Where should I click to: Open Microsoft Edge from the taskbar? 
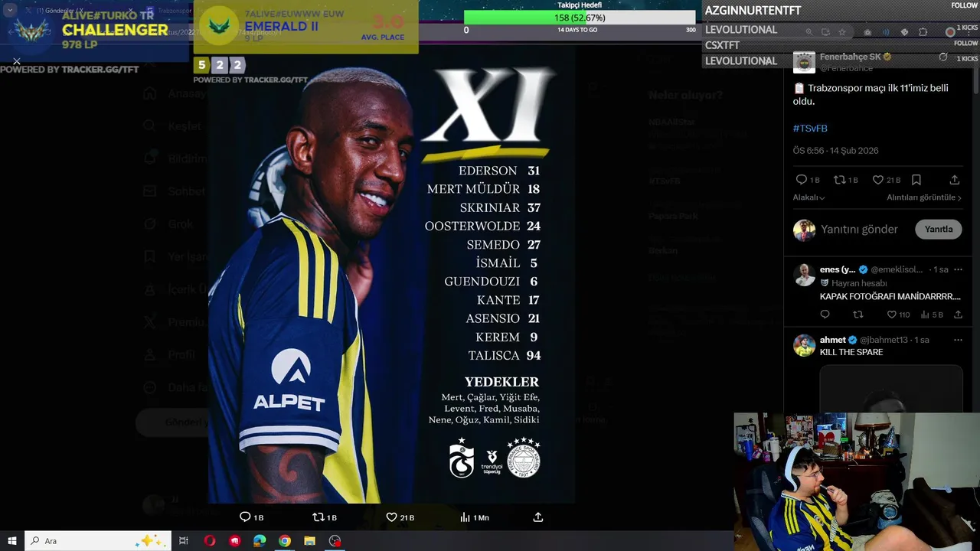tap(260, 541)
